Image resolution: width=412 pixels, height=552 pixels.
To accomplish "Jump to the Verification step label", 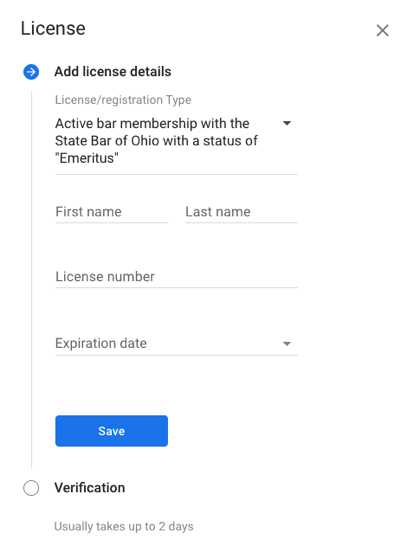I will [90, 488].
